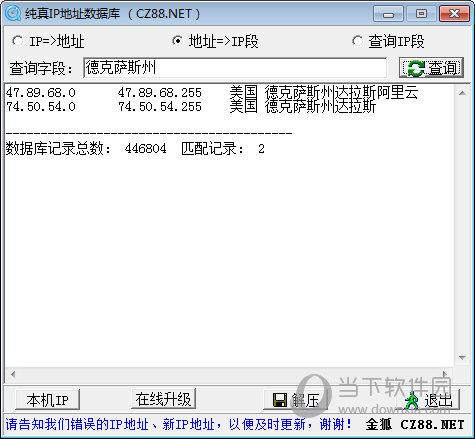Click the 解压 button with floppy icon

296,399
